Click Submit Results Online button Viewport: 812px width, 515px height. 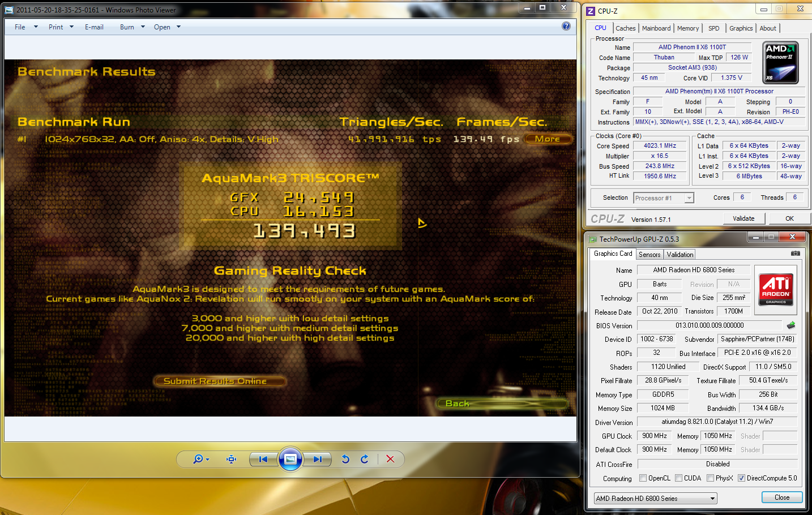(x=219, y=381)
